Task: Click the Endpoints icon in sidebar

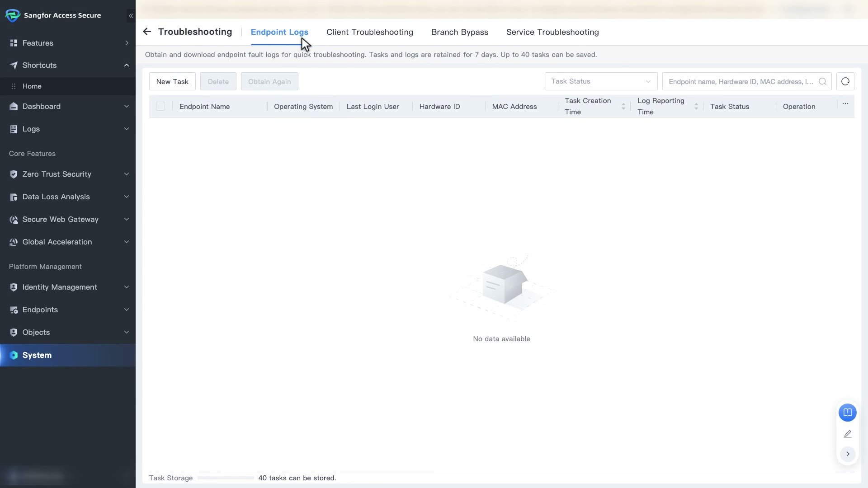Action: [14, 310]
